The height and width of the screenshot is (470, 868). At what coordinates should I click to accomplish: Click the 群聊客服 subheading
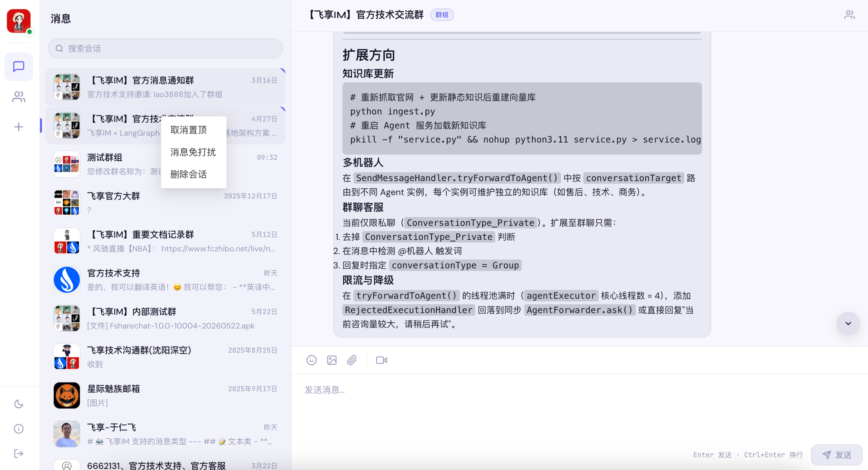pos(363,208)
